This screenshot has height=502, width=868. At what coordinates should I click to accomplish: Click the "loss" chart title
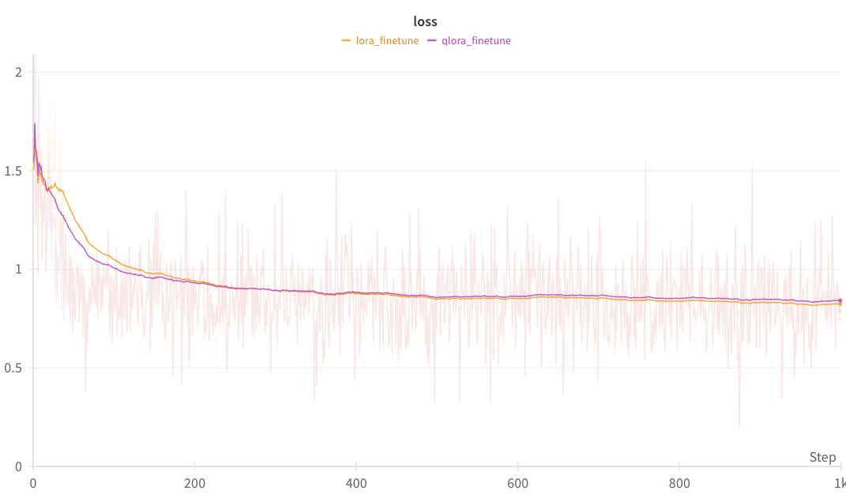[425, 22]
